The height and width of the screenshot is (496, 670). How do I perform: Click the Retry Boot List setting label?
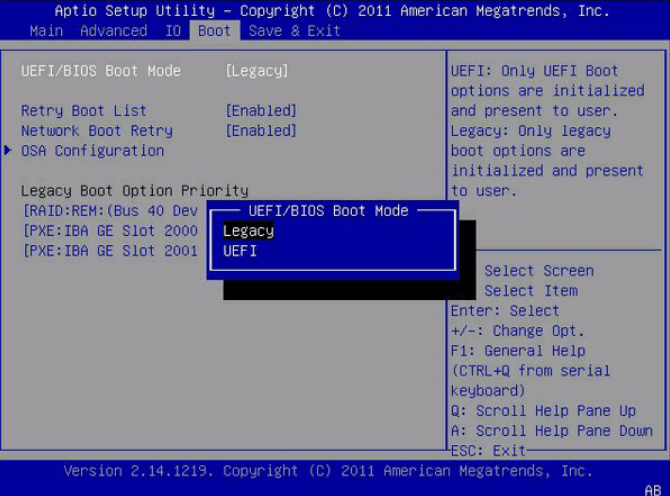tap(84, 111)
